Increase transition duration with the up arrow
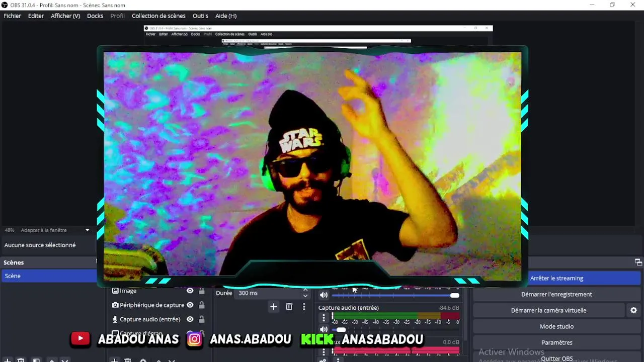 [x=305, y=290]
